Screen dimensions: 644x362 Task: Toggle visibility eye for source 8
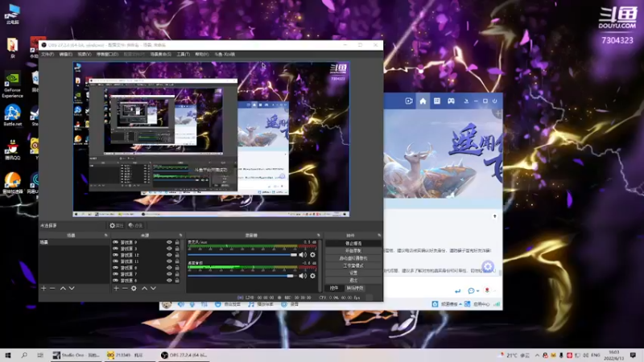point(169,268)
